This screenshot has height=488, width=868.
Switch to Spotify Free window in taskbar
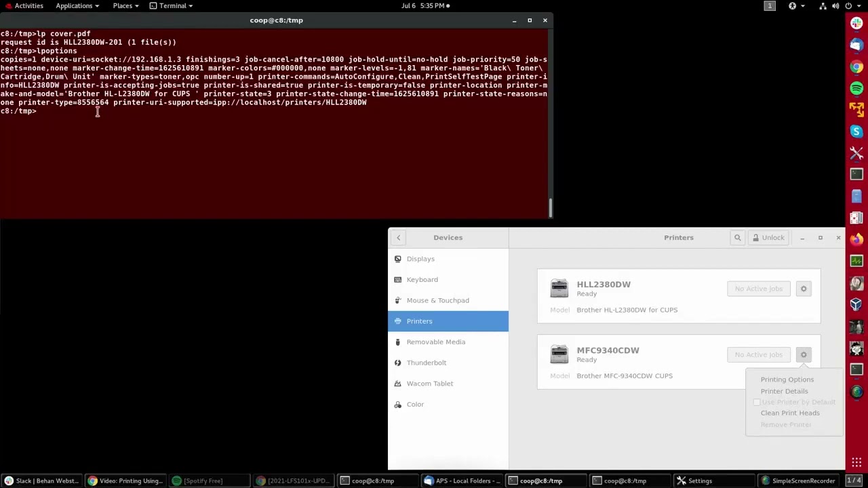click(210, 481)
